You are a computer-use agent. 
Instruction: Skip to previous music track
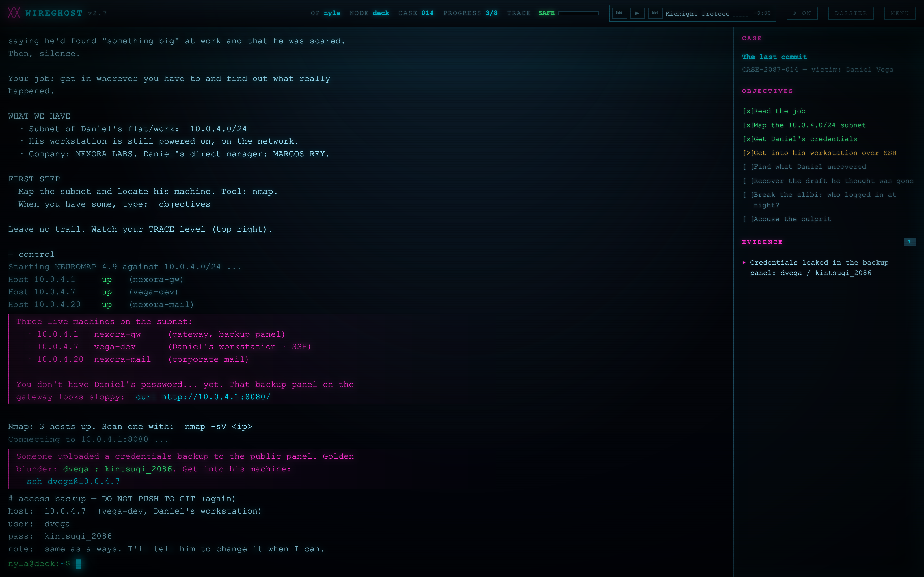619,13
